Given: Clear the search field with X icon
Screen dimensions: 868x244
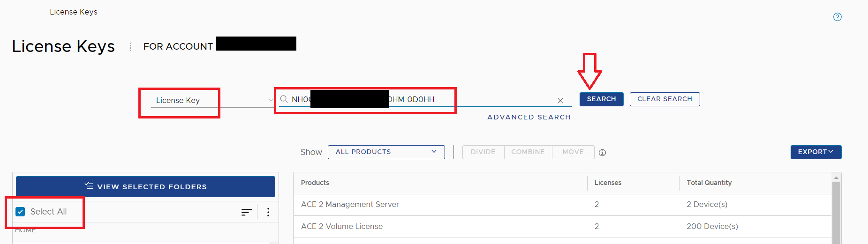Looking at the screenshot, I should click(560, 101).
